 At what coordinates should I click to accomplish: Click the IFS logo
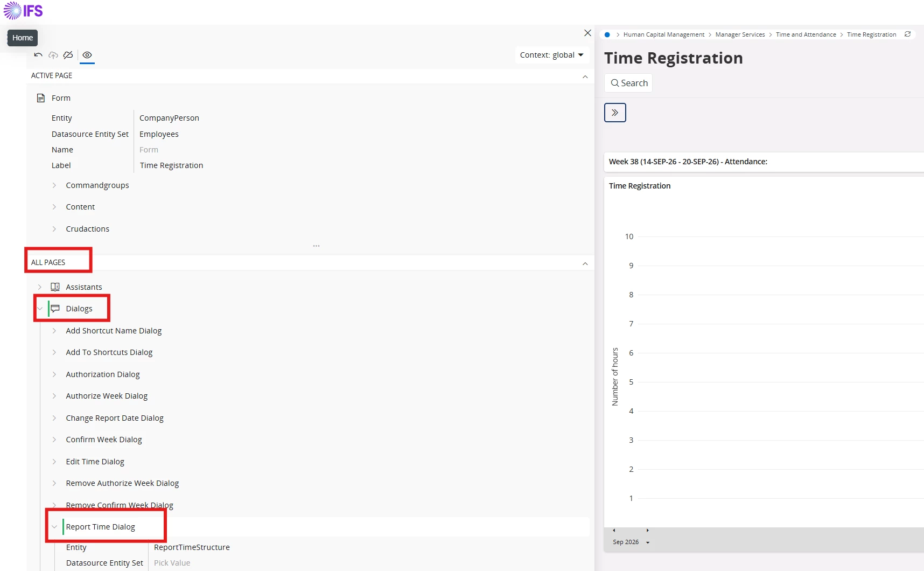(x=23, y=11)
